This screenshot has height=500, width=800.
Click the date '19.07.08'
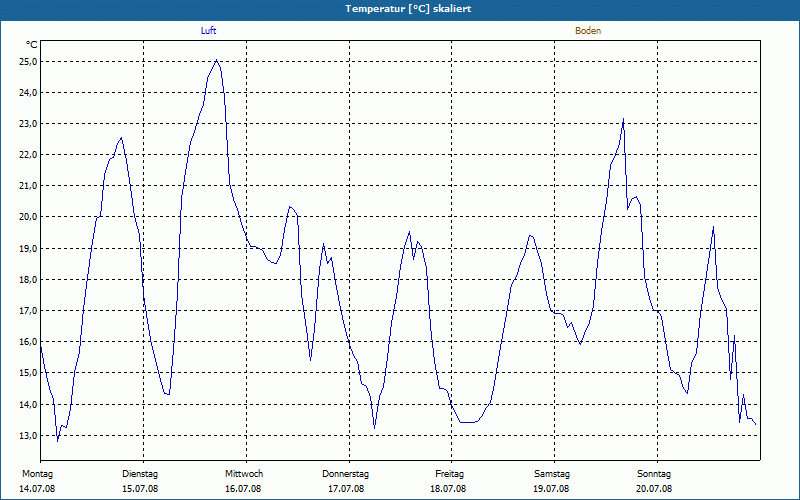[x=551, y=489]
